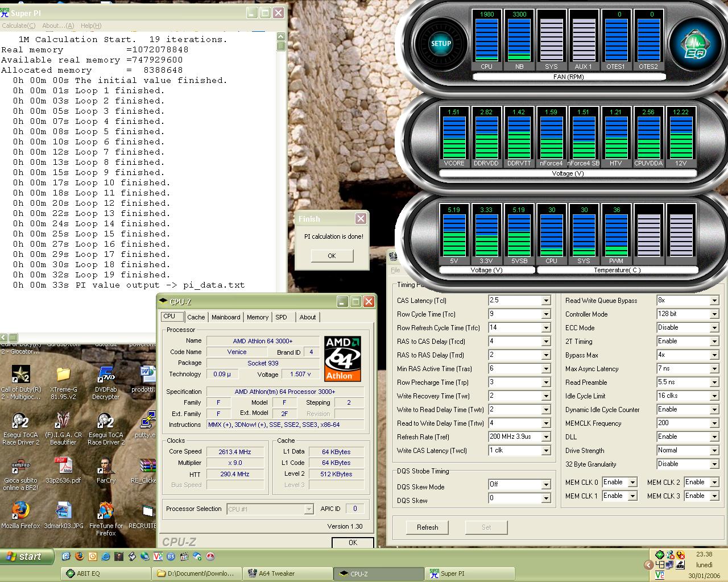
Task: Click the temperature 43 tray icon
Action: [x=660, y=565]
